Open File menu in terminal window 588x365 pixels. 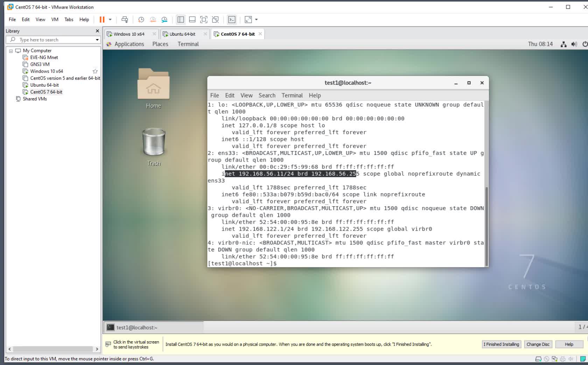[215, 95]
